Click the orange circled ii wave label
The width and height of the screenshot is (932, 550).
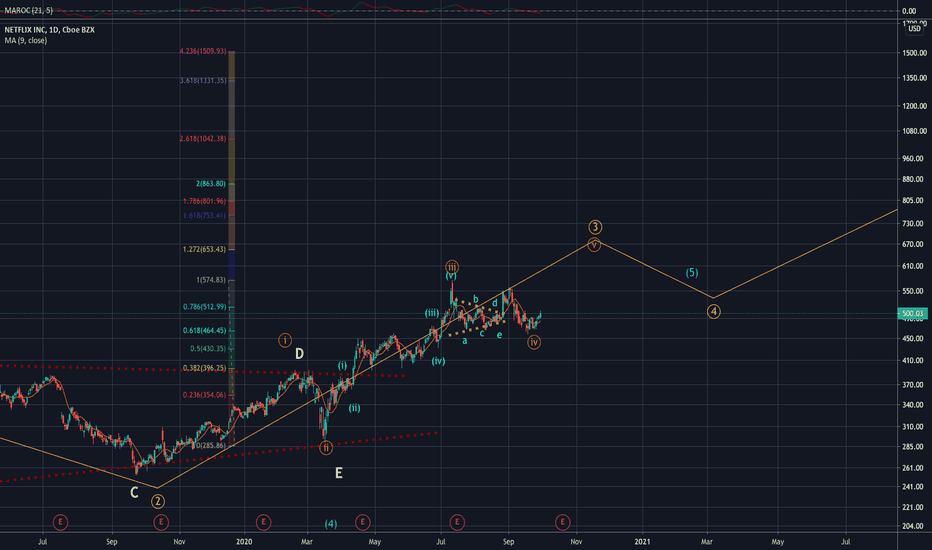tap(326, 448)
